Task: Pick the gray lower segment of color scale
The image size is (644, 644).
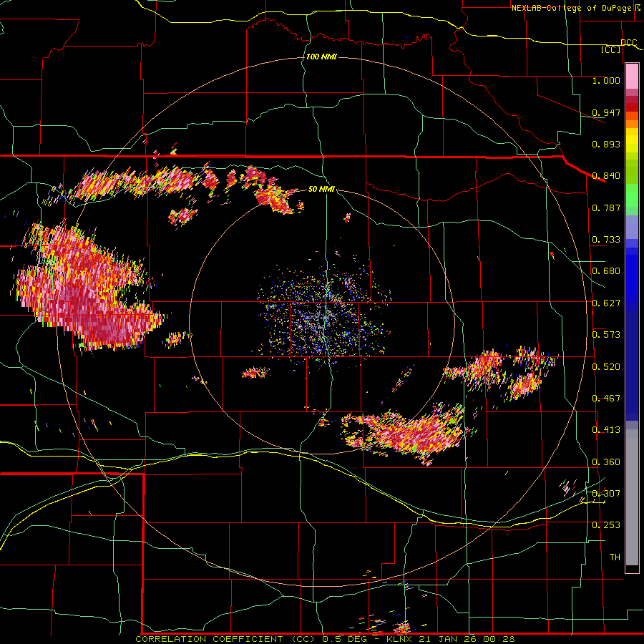Action: tap(632, 497)
